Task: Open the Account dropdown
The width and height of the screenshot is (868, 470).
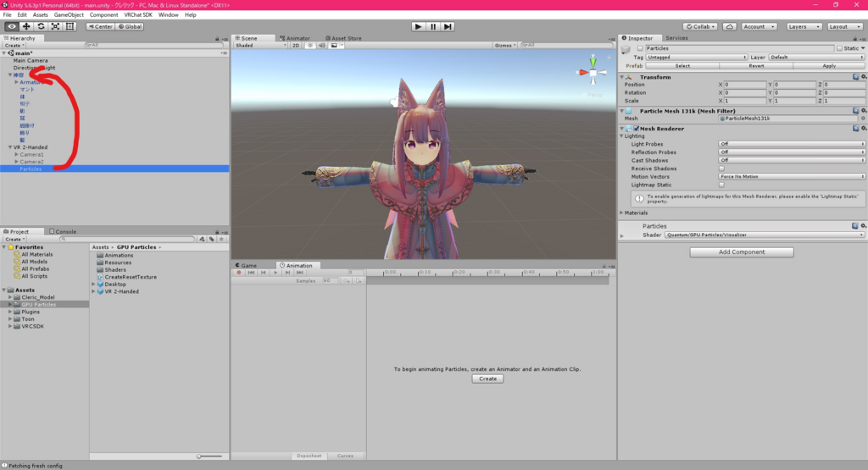Action: click(759, 26)
